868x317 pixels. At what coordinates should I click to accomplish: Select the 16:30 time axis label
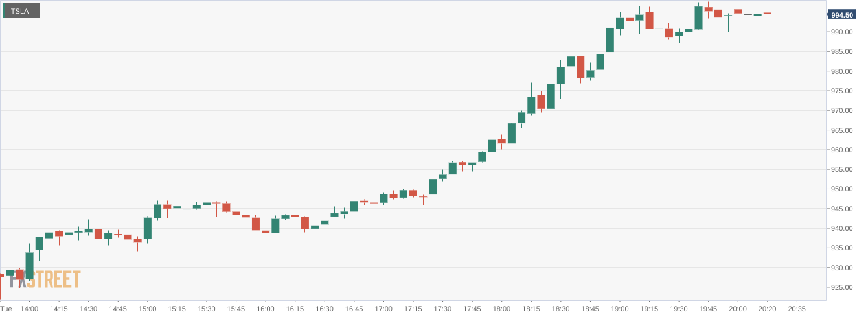[x=325, y=309]
